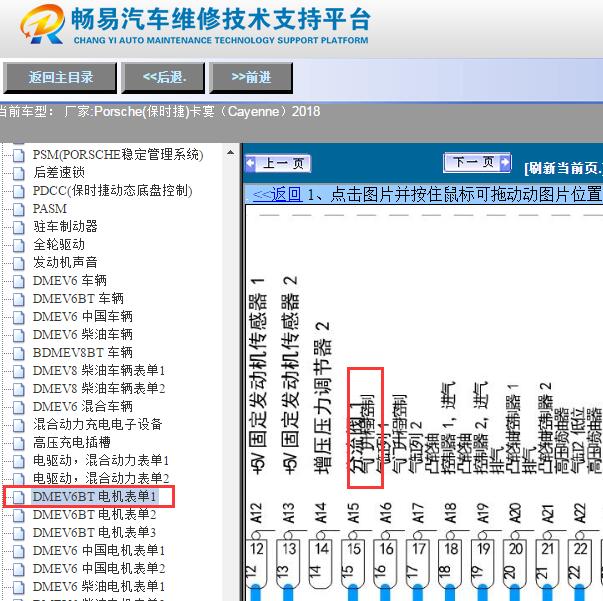Click document icon beside DMEV6BT 电机表单1
The height and width of the screenshot is (601, 603).
pyautogui.click(x=18, y=498)
